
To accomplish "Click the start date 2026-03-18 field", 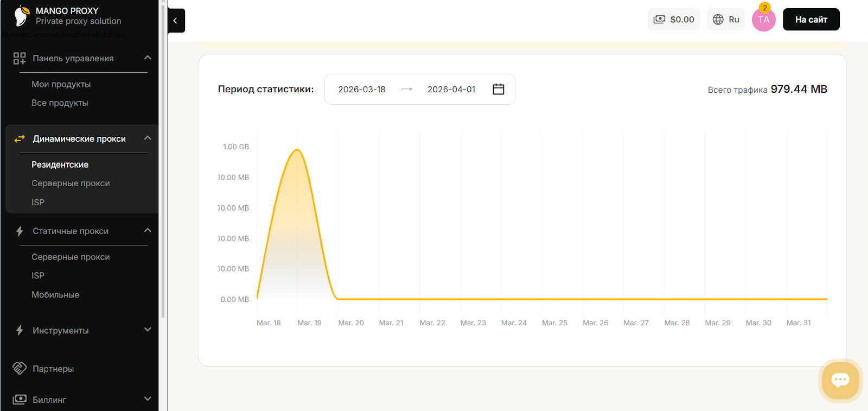I will click(x=361, y=90).
